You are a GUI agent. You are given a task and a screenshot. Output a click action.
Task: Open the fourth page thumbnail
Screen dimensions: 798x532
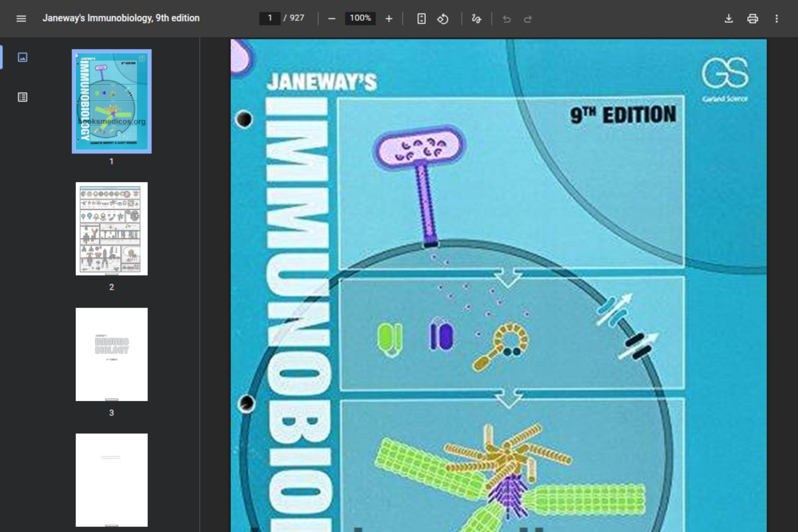coord(112,480)
